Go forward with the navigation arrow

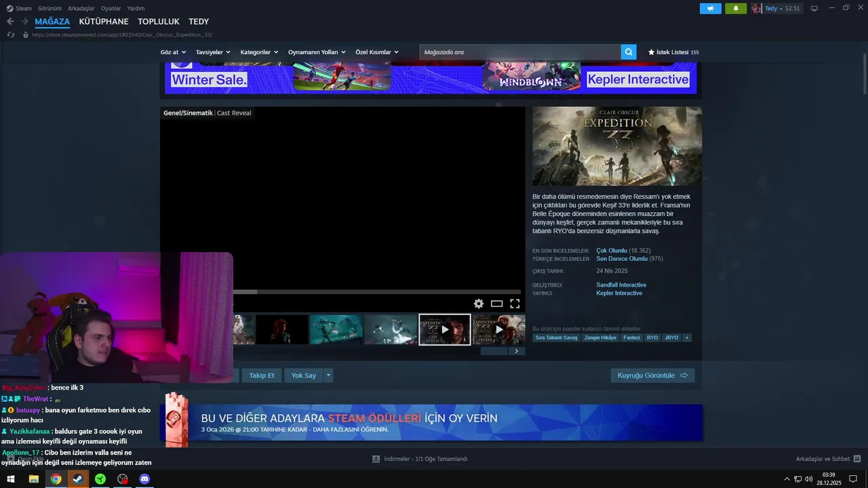24,22
